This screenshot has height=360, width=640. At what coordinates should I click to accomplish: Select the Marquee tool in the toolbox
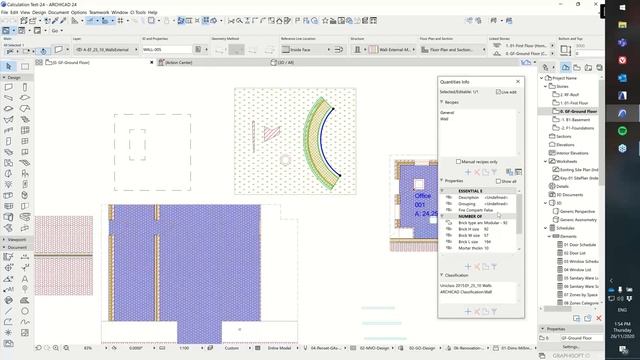click(x=25, y=66)
